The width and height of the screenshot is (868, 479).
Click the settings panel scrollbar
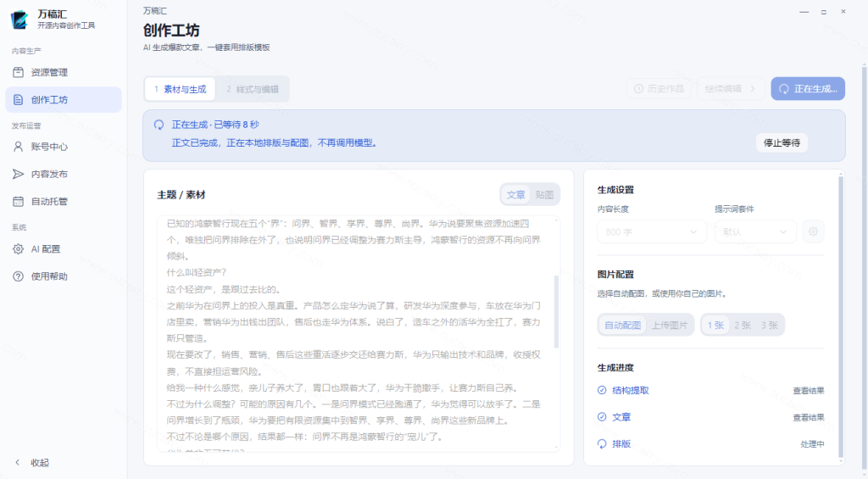[841, 315]
